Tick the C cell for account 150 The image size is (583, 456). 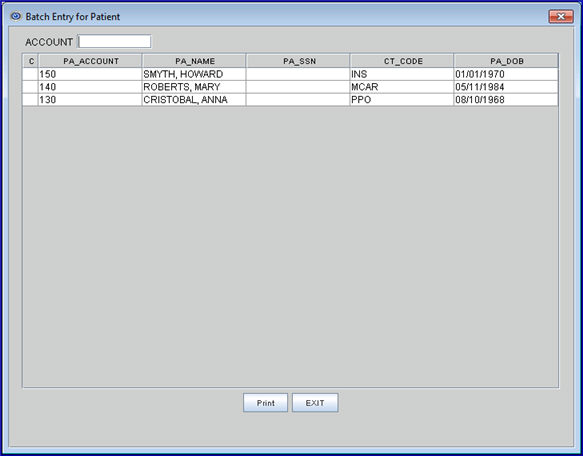pyautogui.click(x=30, y=74)
